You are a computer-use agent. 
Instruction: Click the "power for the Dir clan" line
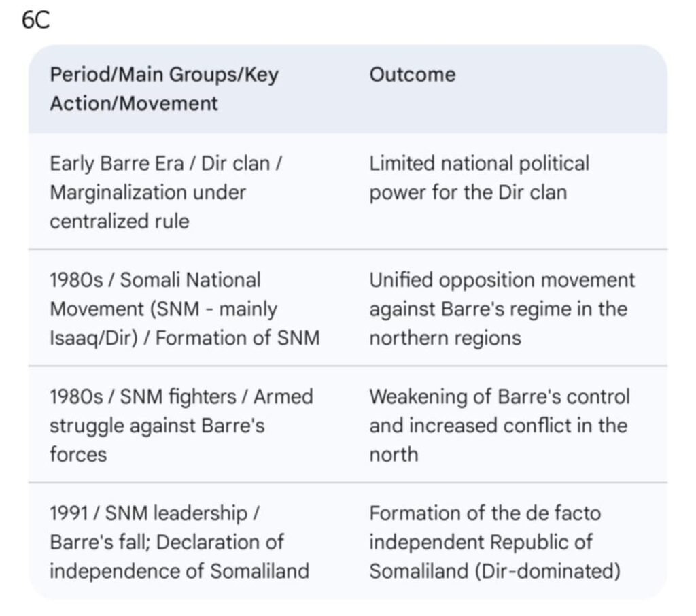tap(468, 192)
